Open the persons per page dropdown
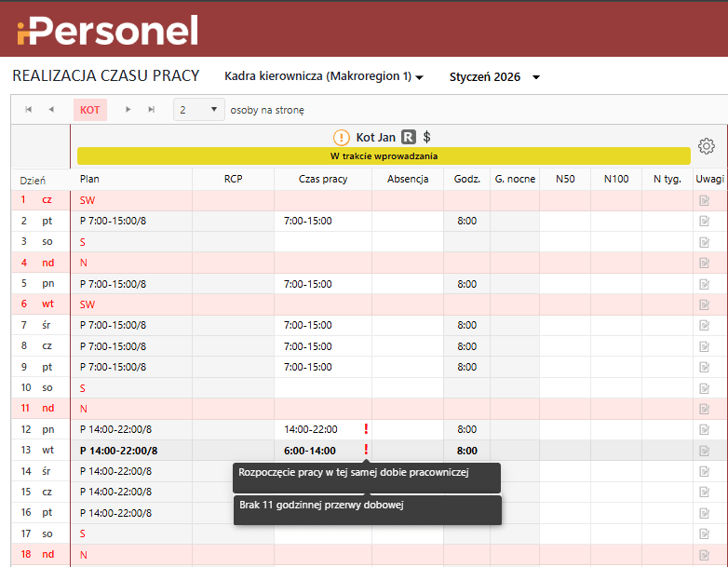Viewport: 728px width, 567px height. [198, 110]
